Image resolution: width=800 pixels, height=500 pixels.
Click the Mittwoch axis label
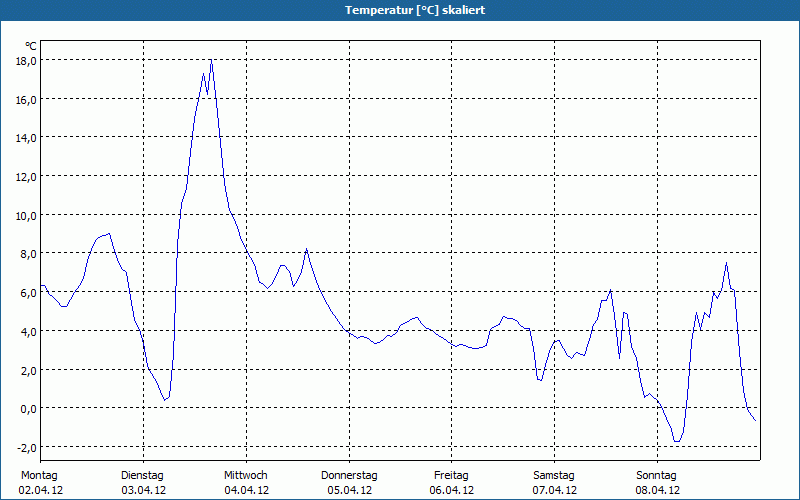pos(245,476)
